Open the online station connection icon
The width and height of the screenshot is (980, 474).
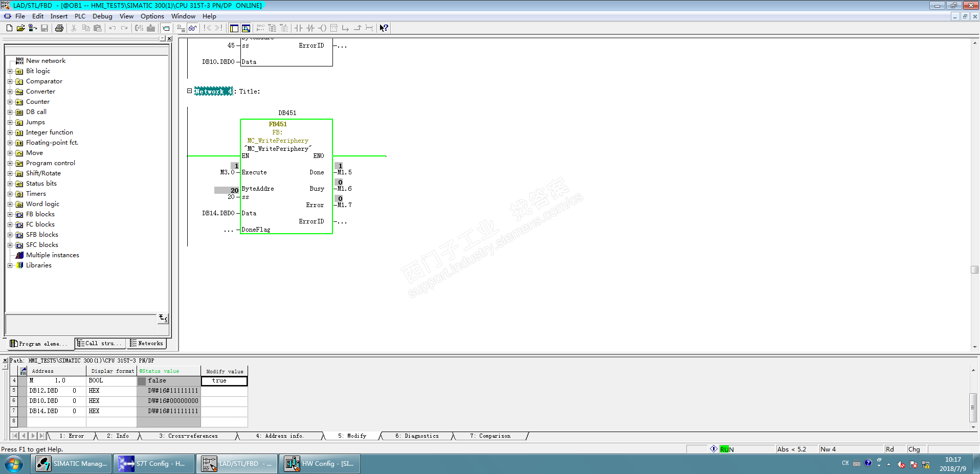click(32, 28)
